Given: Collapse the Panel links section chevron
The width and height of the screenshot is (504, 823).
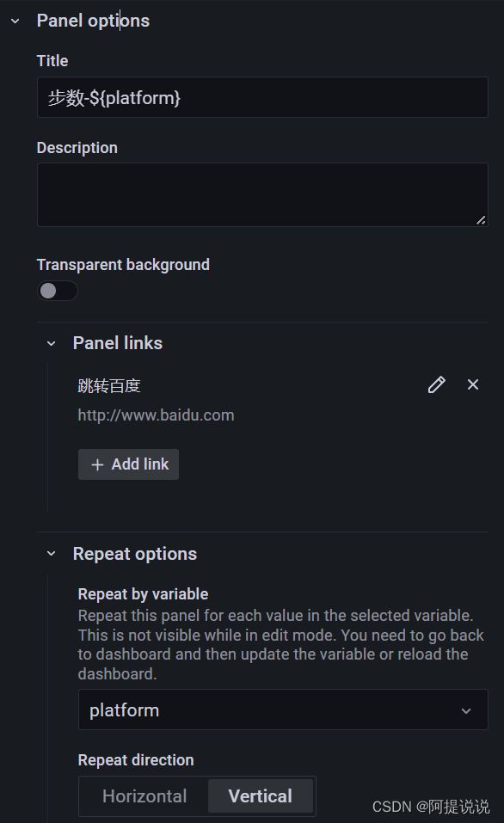Looking at the screenshot, I should pos(51,343).
